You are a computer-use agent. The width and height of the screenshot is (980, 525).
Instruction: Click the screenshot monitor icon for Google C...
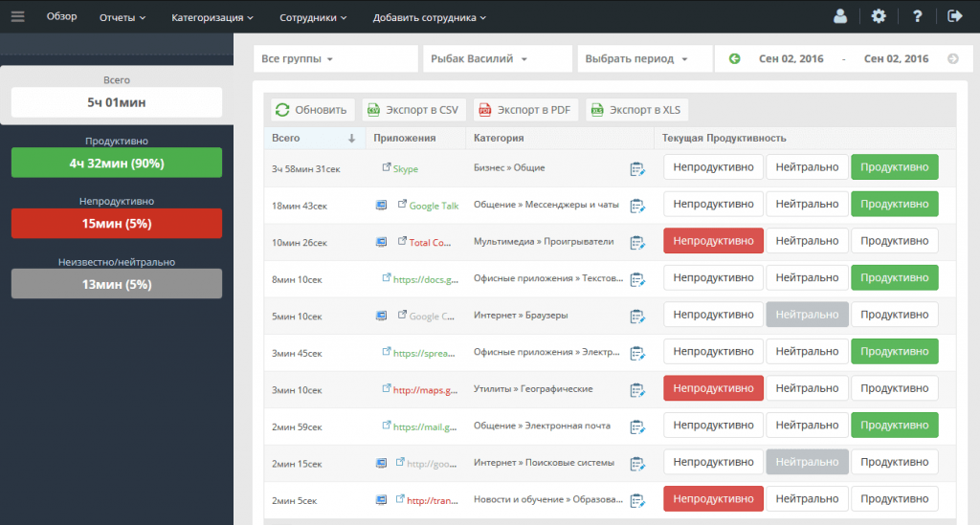pos(381,316)
